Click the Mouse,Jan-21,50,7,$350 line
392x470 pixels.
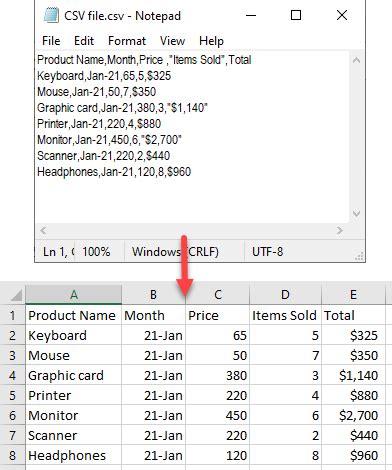(97, 92)
